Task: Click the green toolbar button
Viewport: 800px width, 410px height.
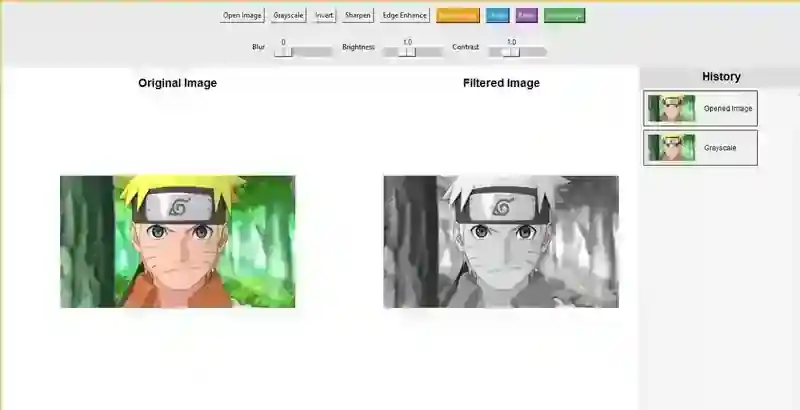Action: pos(564,15)
